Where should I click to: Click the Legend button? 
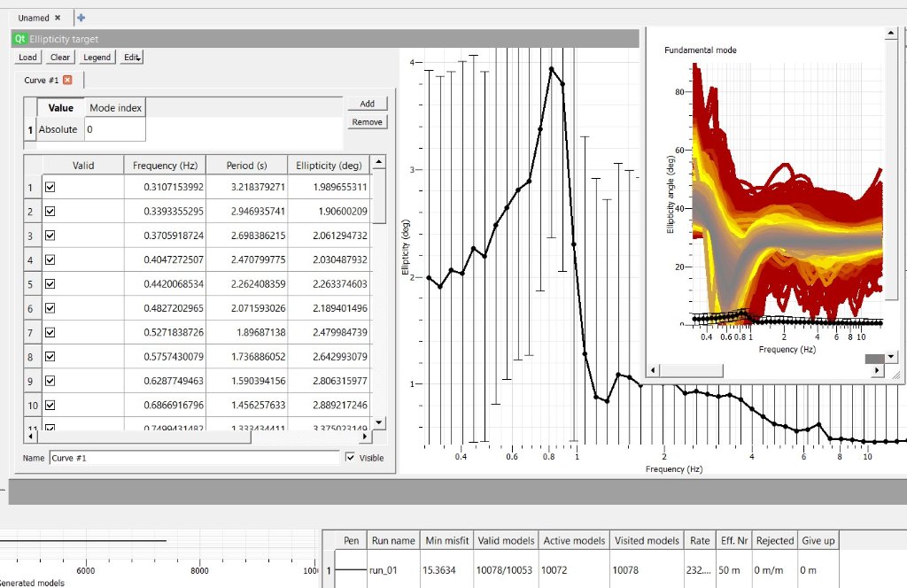97,58
